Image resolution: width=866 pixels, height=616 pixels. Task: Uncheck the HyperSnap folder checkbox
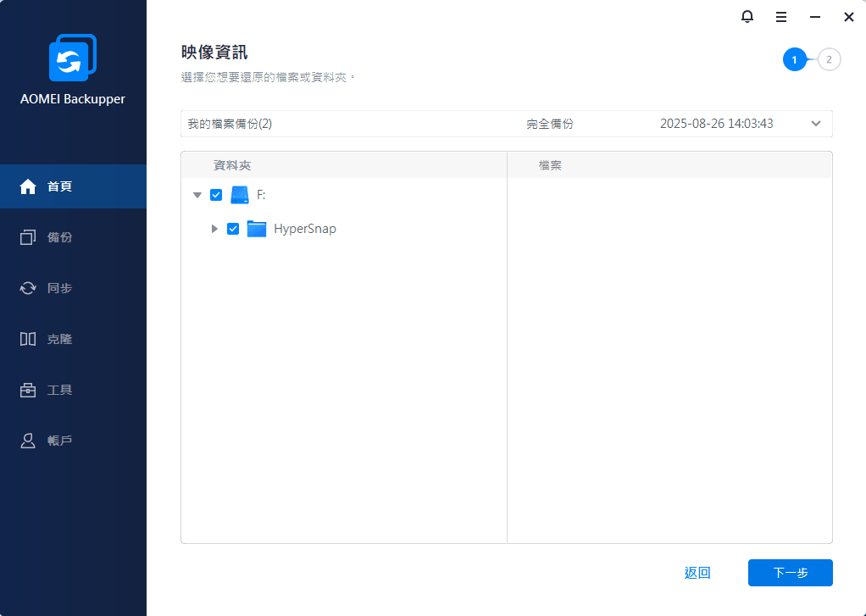(233, 229)
